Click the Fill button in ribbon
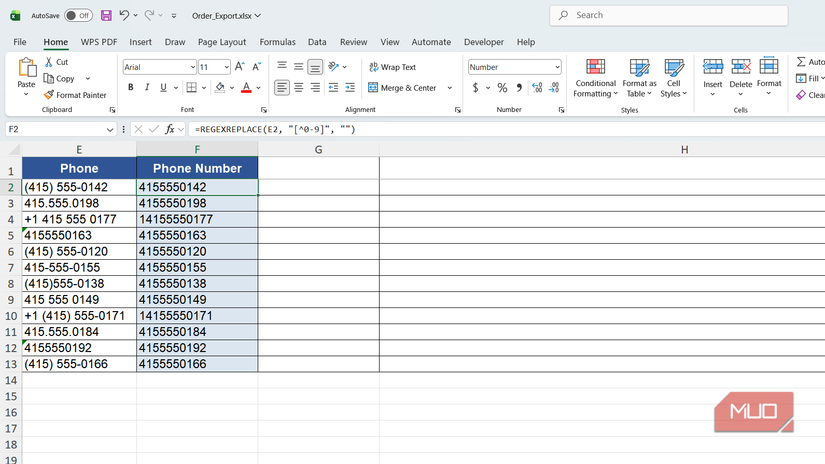The width and height of the screenshot is (825, 464). (x=810, y=78)
